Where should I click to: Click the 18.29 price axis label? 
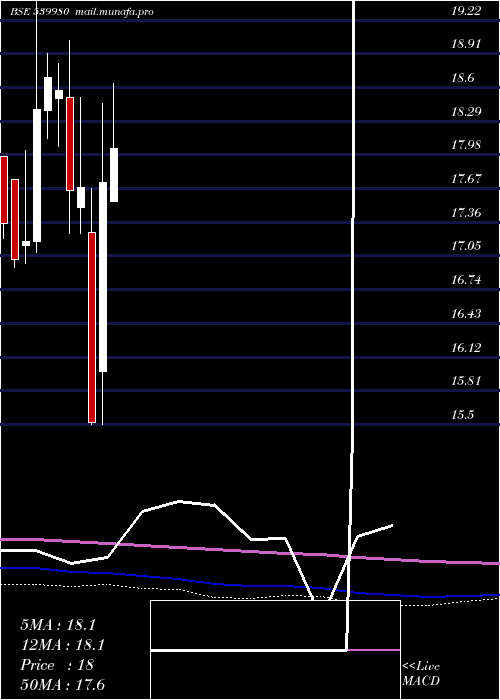pyautogui.click(x=467, y=112)
